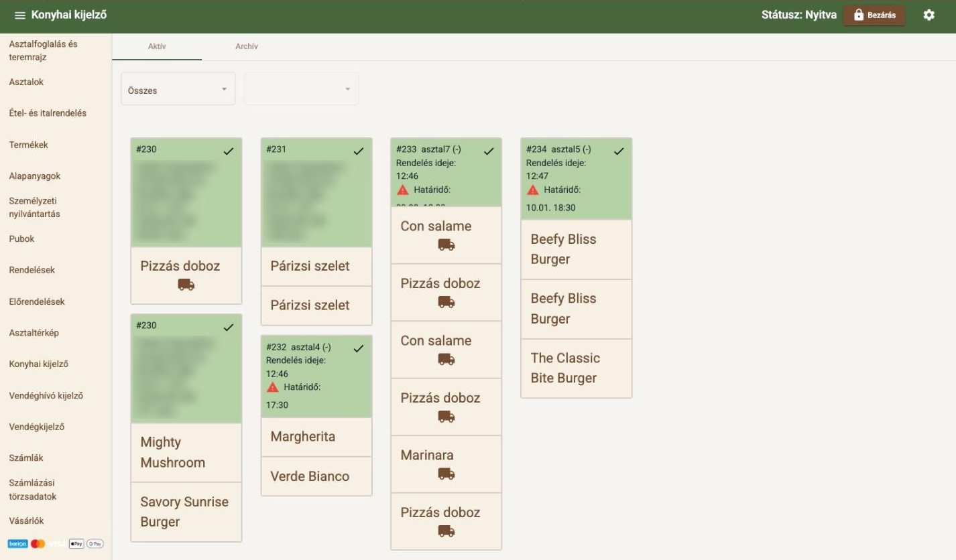Select the Marinara item in order #233

coord(446,464)
